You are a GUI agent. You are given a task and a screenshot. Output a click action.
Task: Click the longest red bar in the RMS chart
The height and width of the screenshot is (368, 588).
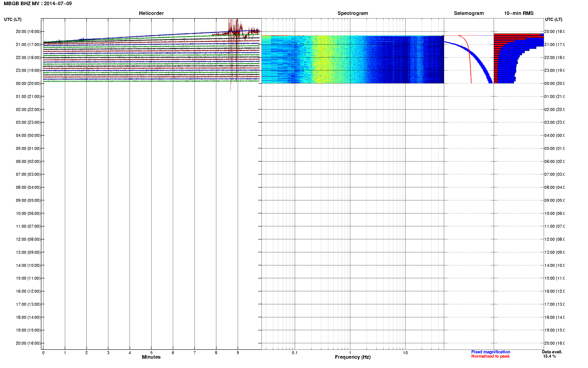pos(519,37)
